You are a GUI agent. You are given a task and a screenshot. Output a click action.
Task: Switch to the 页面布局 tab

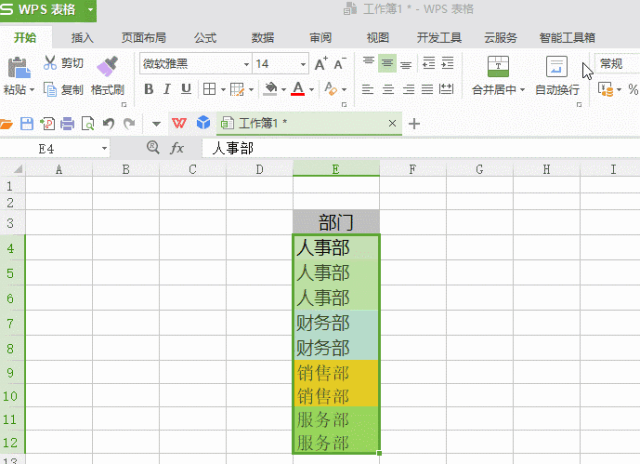tap(144, 38)
